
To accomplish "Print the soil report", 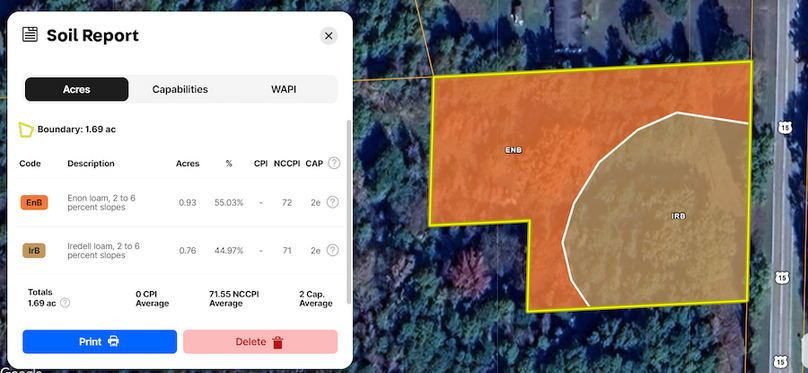I will pos(99,342).
